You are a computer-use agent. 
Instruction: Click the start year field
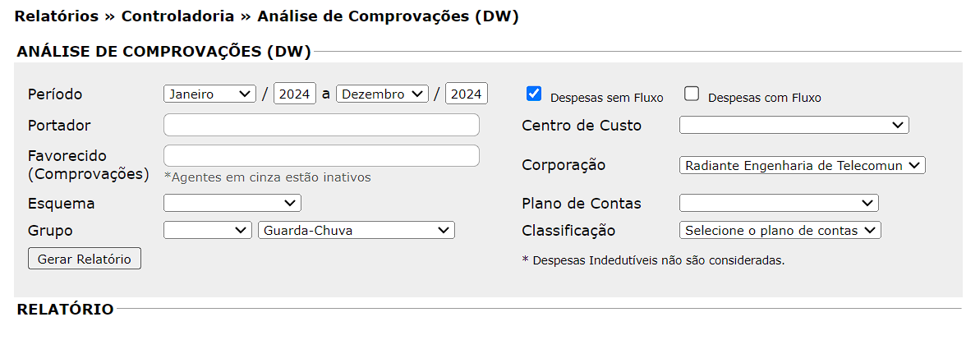pos(294,94)
